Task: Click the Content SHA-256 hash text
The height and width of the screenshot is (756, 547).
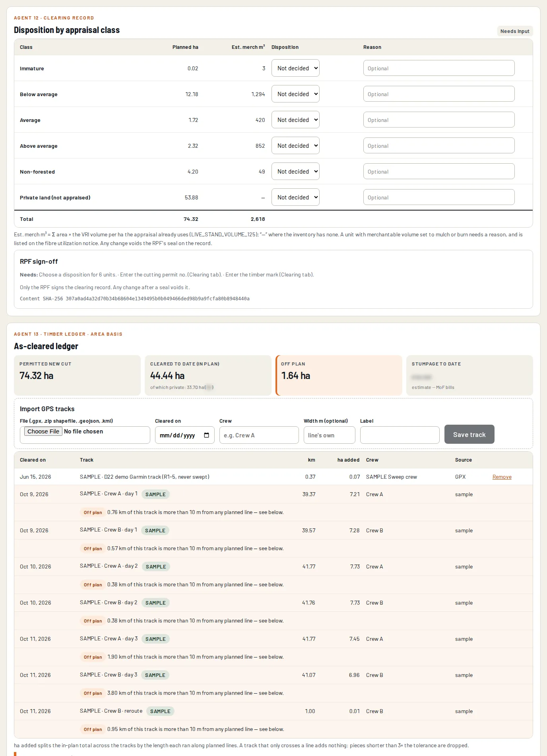Action: 135,299
